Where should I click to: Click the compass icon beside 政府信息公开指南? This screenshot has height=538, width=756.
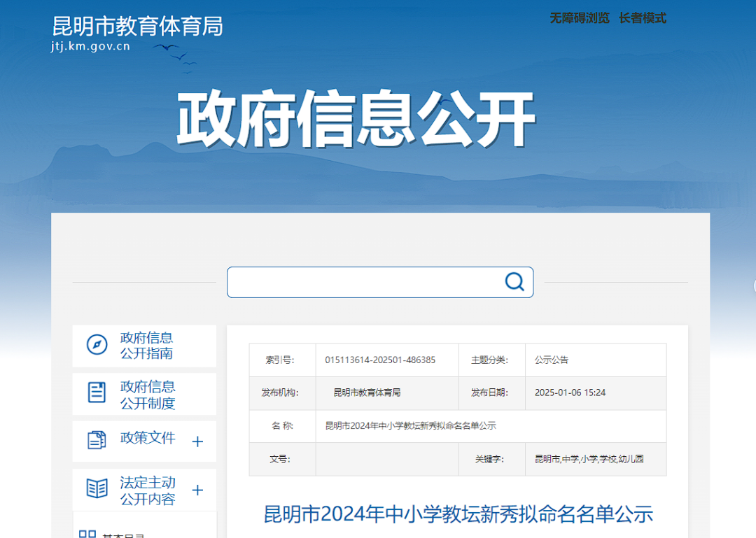97,345
